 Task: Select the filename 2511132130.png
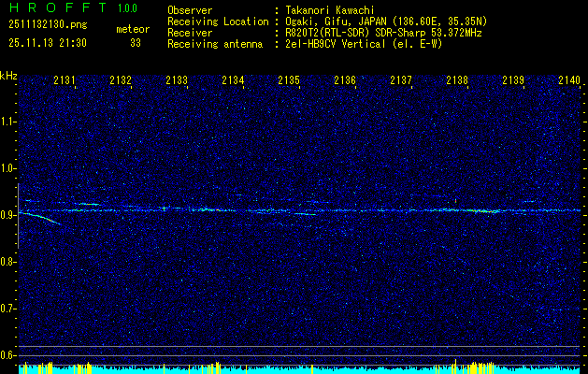(48, 25)
